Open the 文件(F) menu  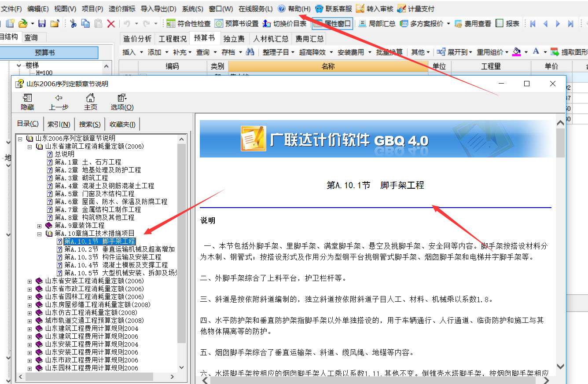click(x=12, y=9)
